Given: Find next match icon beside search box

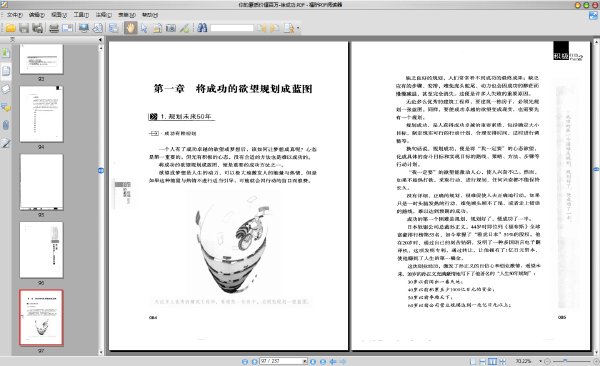Looking at the screenshot, I should point(274,28).
